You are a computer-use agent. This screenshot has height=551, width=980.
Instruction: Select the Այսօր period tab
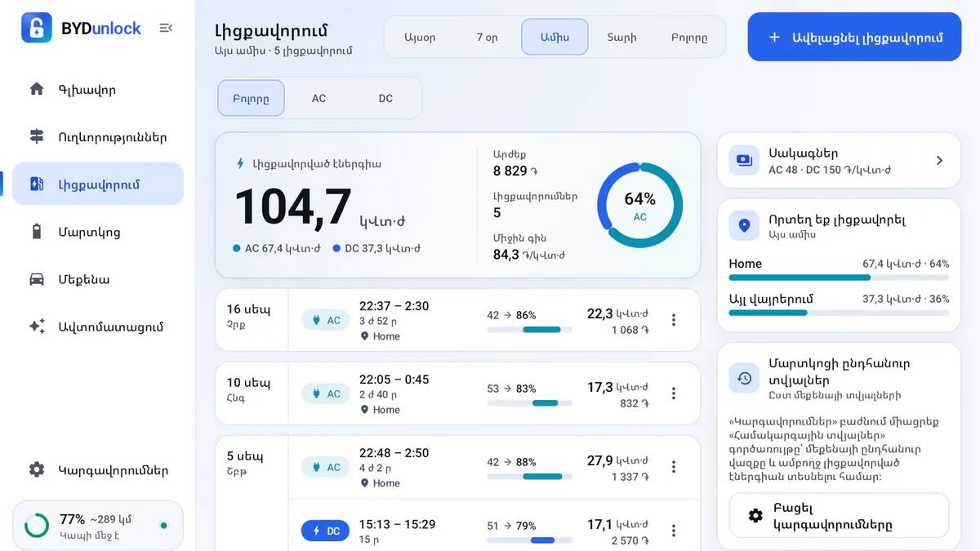coord(420,37)
